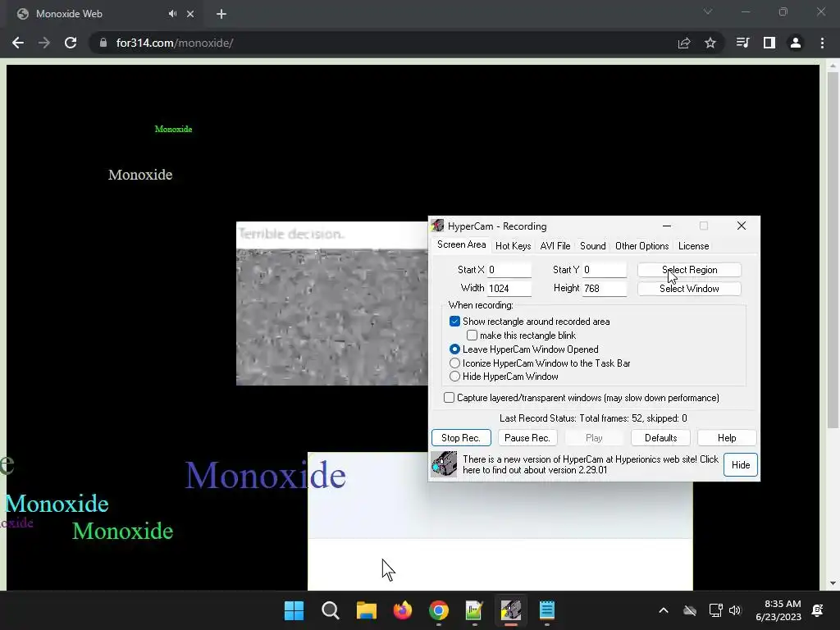840x630 pixels.
Task: Click the page vertical scrollbar thumb
Action: click(x=833, y=249)
